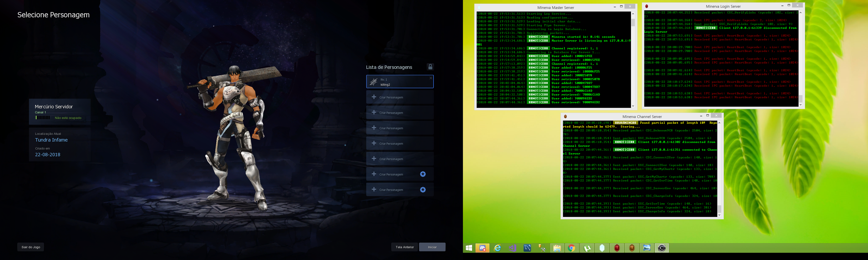Click the Minerva Login Server vertical scrollbar thumb
Viewport: 868px width, 260px height.
800,98
